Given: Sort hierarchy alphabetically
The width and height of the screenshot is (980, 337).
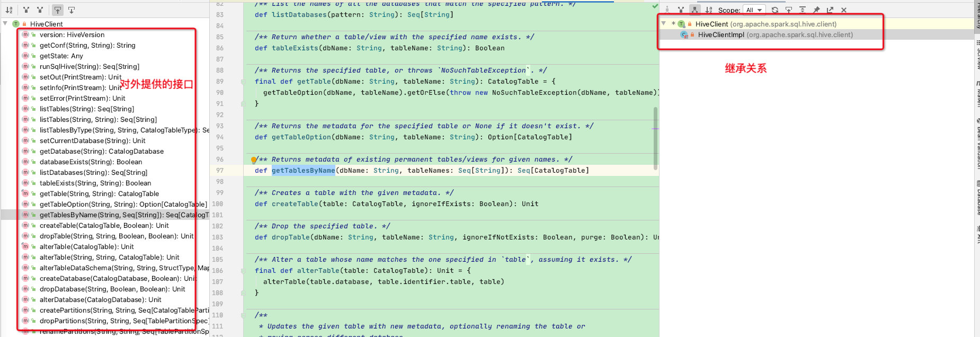Looking at the screenshot, I should 709,10.
